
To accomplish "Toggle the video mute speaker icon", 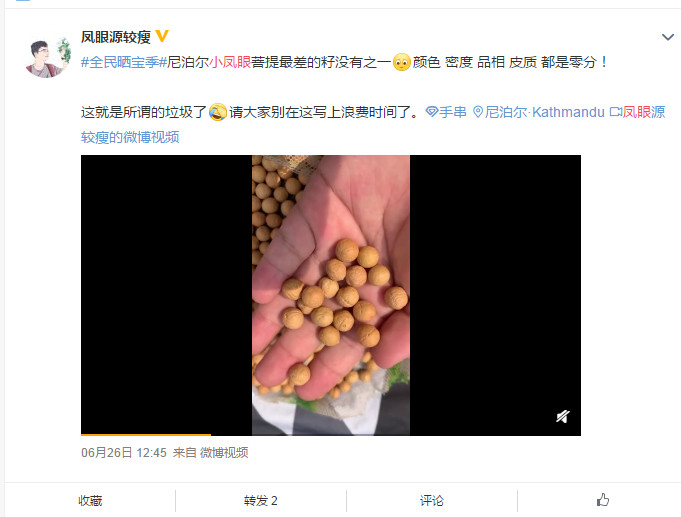I will (x=562, y=417).
